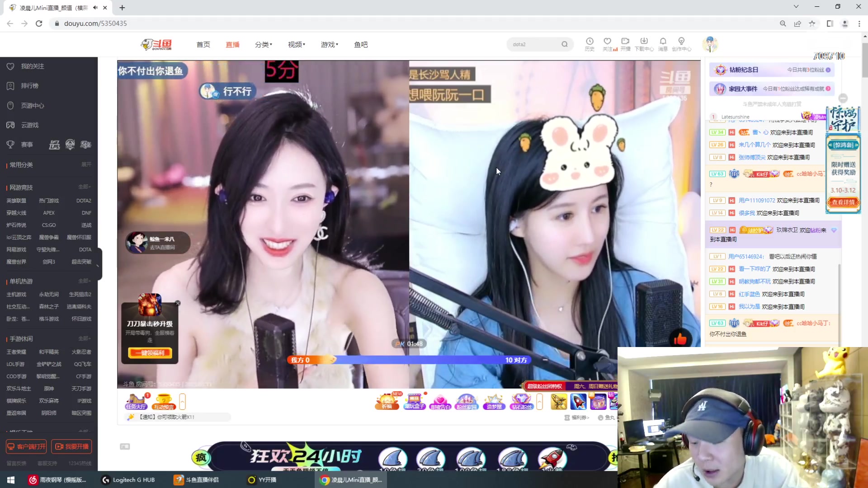868x488 pixels.
Task: Click the 钻石粉丝 diamond fans icon
Action: 521,401
